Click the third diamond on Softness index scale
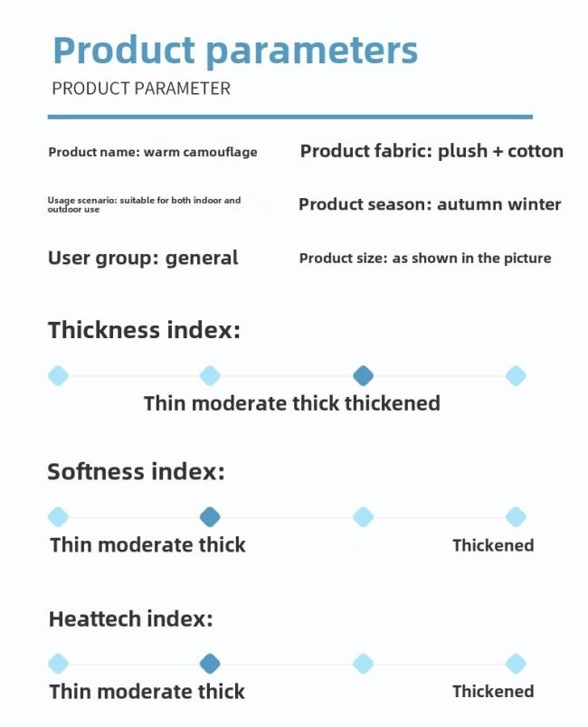Viewport: 588px width, 727px height. tap(363, 517)
